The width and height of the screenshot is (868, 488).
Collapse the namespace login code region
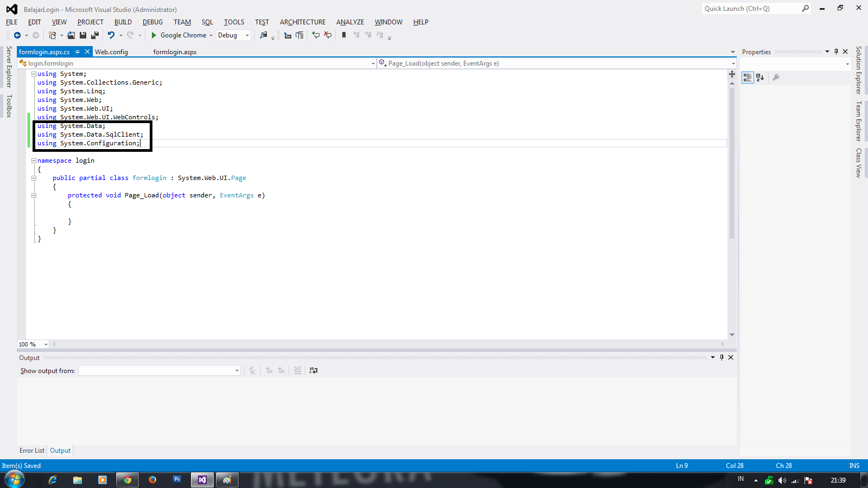coord(33,160)
